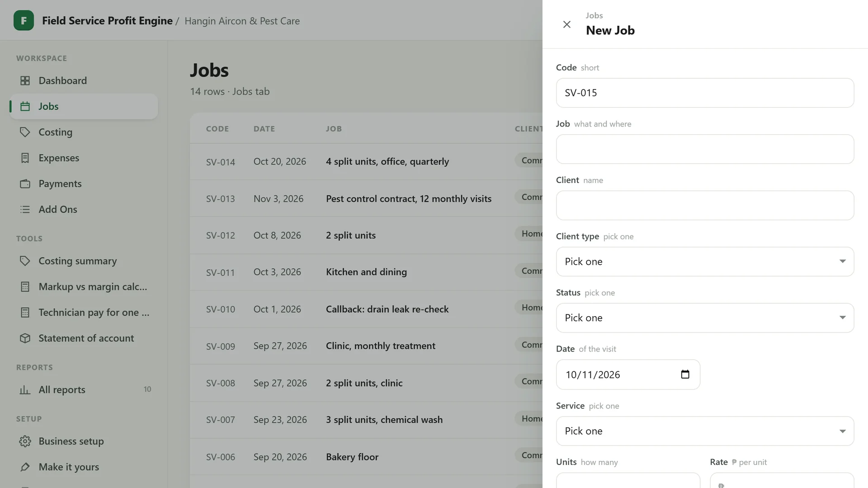
Task: Click the Units input field
Action: [628, 480]
